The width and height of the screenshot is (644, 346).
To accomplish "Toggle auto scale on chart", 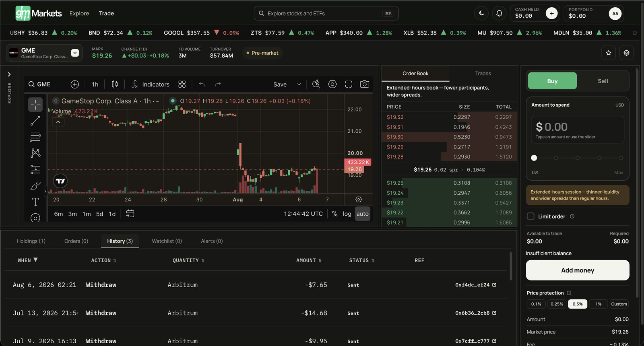I will click(x=362, y=214).
